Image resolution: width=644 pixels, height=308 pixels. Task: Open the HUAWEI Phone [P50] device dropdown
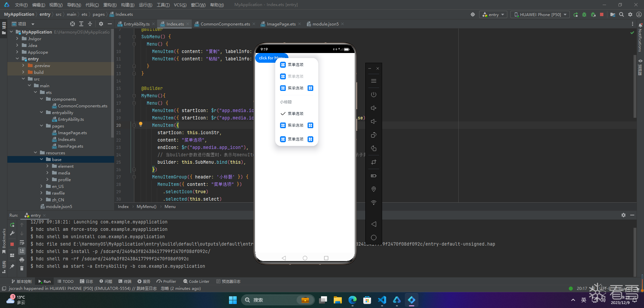point(540,14)
